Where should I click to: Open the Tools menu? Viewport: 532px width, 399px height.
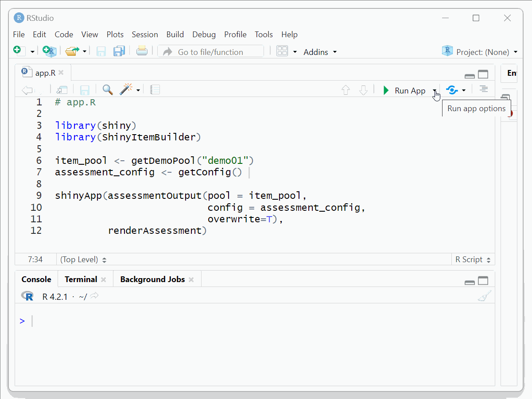click(264, 35)
